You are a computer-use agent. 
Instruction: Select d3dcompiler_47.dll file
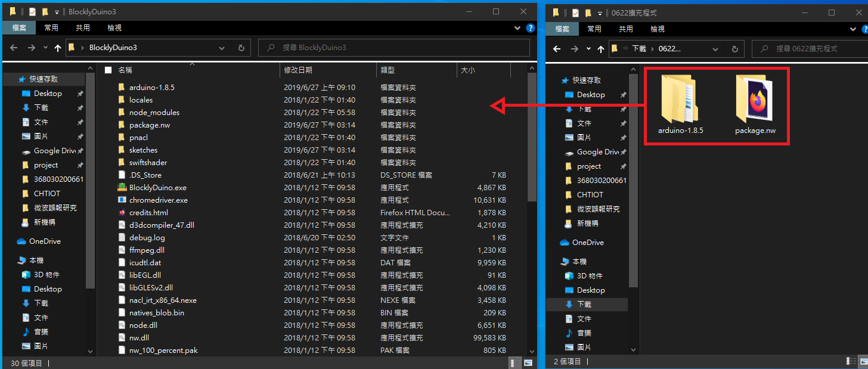tap(162, 225)
